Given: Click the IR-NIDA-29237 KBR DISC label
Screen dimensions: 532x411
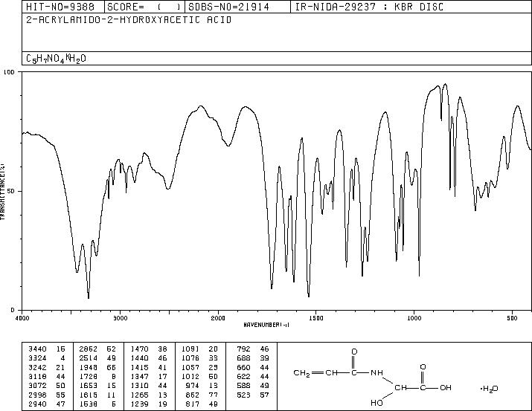Looking at the screenshot, I should [x=369, y=7].
